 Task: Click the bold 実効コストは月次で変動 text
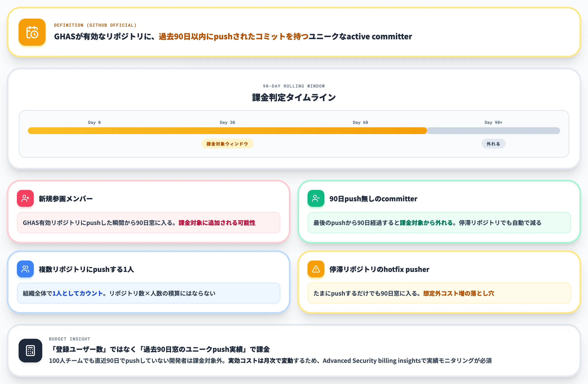(x=260, y=361)
